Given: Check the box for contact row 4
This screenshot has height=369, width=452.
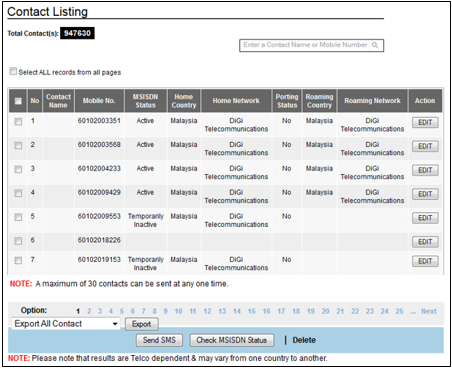Looking at the screenshot, I should click(x=18, y=193).
